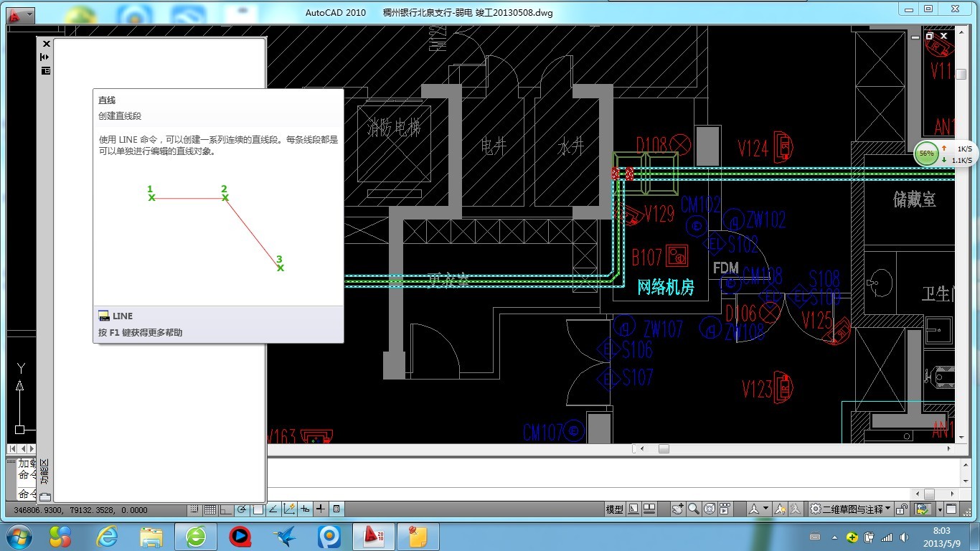Toggle Clean Screen mode

951,509
